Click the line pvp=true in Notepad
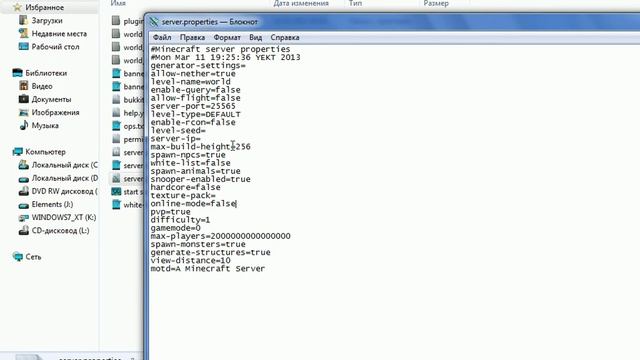Image resolution: width=640 pixels, height=360 pixels. pyautogui.click(x=171, y=211)
